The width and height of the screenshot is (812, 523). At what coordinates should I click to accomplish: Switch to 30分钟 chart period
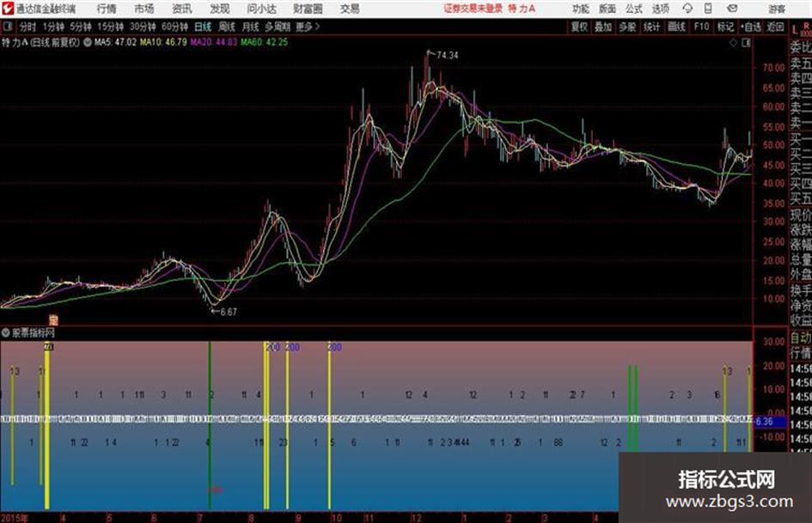point(143,27)
